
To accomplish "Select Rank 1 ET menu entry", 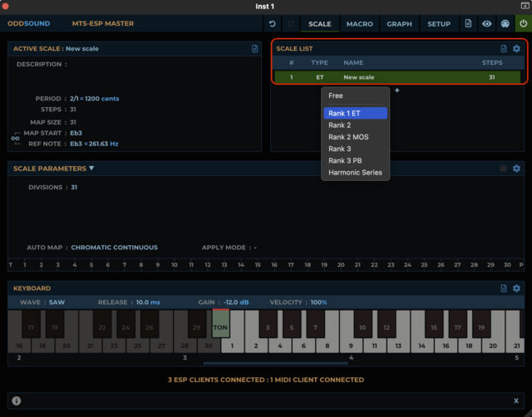I will point(355,113).
